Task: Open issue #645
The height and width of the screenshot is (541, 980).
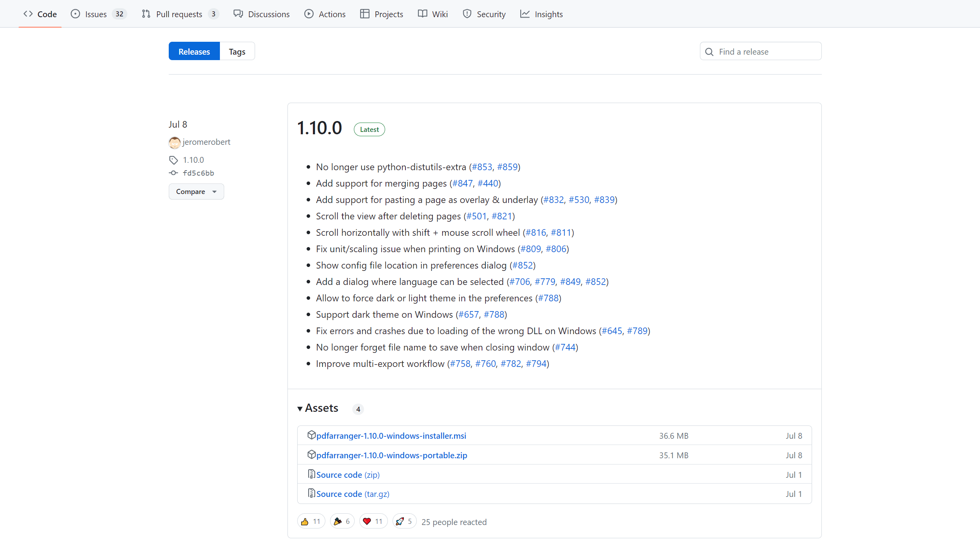Action: (x=612, y=331)
